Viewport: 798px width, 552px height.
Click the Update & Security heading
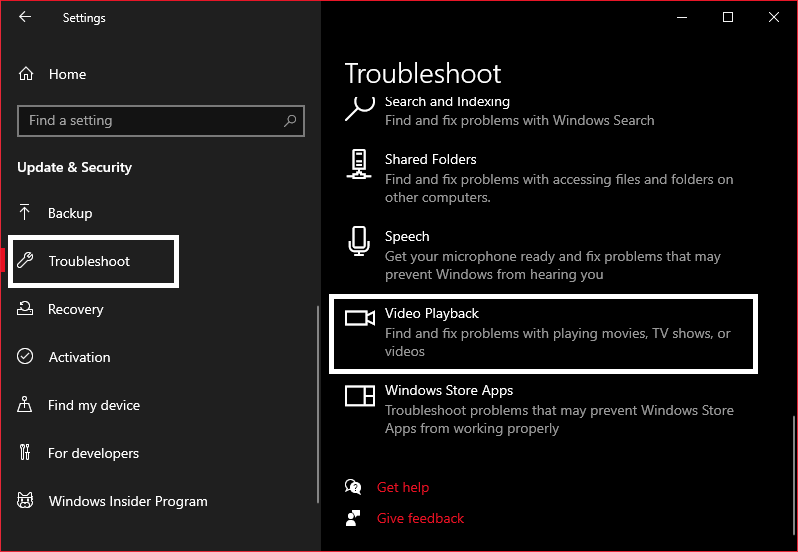click(x=74, y=167)
